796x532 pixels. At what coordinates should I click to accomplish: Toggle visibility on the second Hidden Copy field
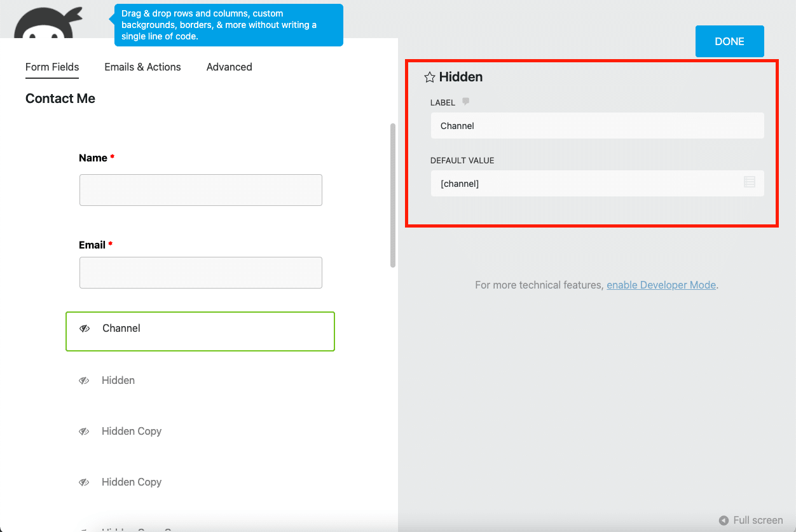pyautogui.click(x=83, y=482)
